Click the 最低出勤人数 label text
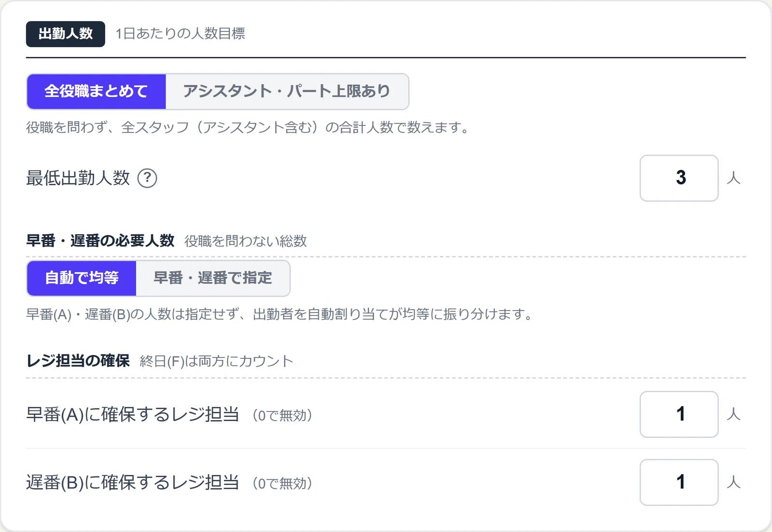This screenshot has width=772, height=532. 78,178
